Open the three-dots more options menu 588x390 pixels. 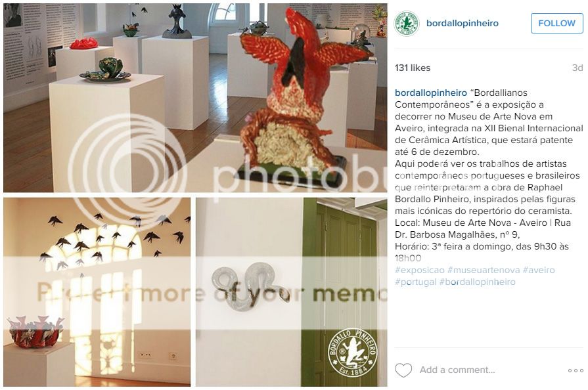pos(576,370)
